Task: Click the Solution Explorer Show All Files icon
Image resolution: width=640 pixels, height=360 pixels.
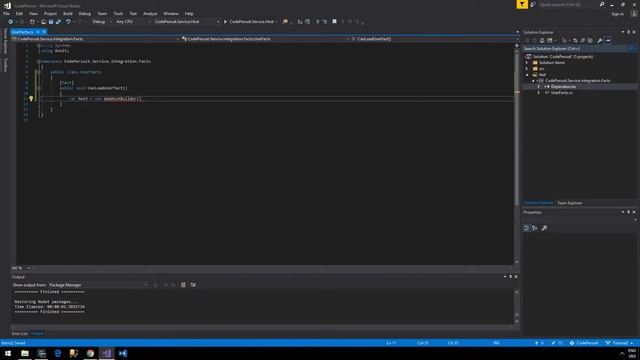Action: pyautogui.click(x=590, y=40)
